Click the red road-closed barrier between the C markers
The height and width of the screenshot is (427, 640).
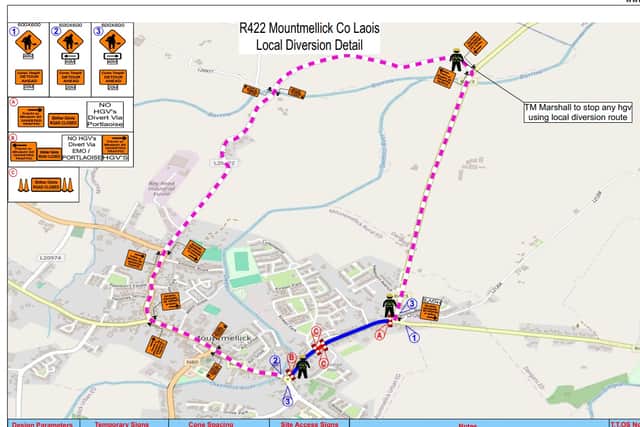pos(319,347)
